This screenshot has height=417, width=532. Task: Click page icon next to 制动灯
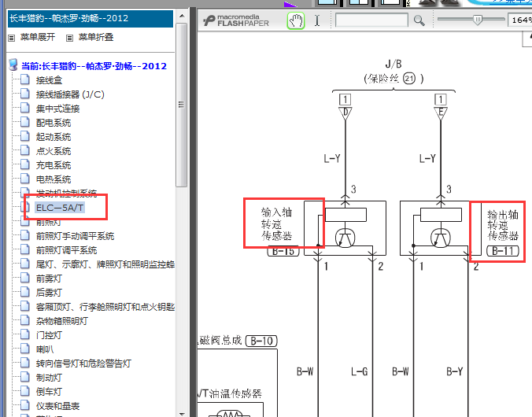point(24,377)
